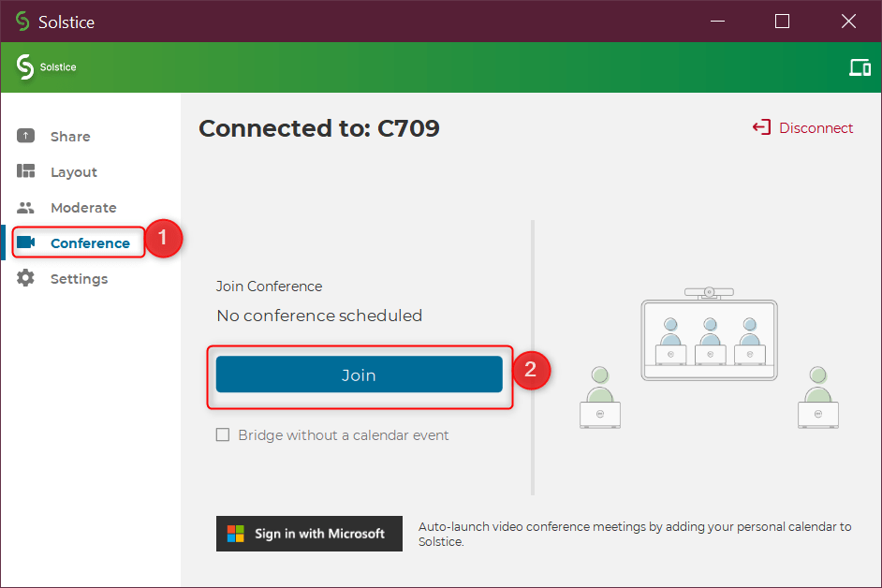Select the Layout menu item
This screenshot has width=882, height=588.
tap(74, 172)
